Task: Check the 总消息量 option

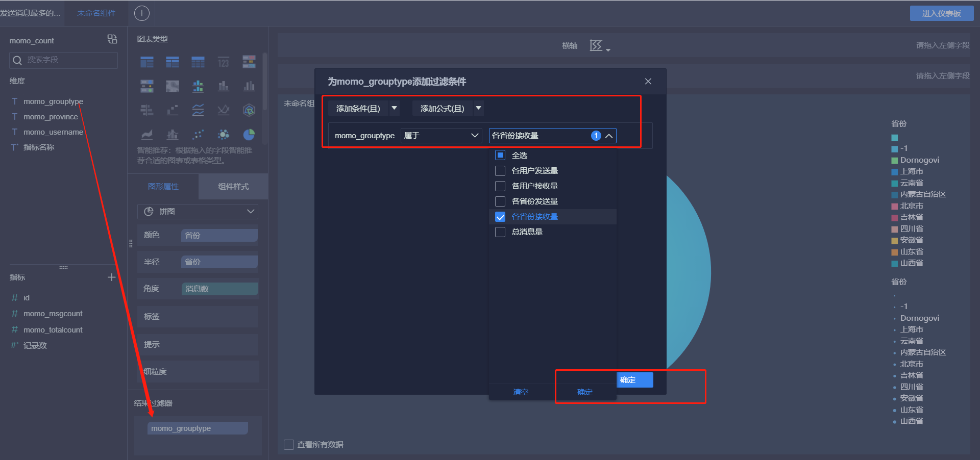Action: 500,232
